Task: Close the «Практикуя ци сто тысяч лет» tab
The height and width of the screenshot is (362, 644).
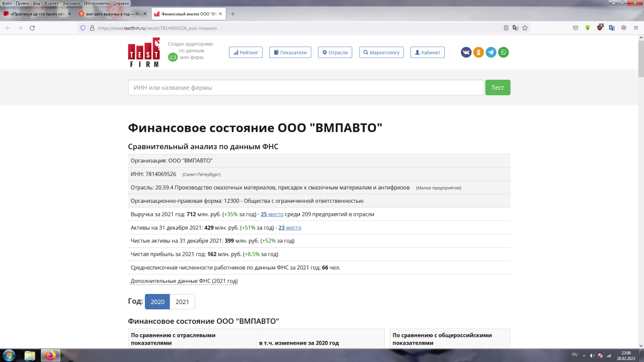Action: pyautogui.click(x=69, y=14)
